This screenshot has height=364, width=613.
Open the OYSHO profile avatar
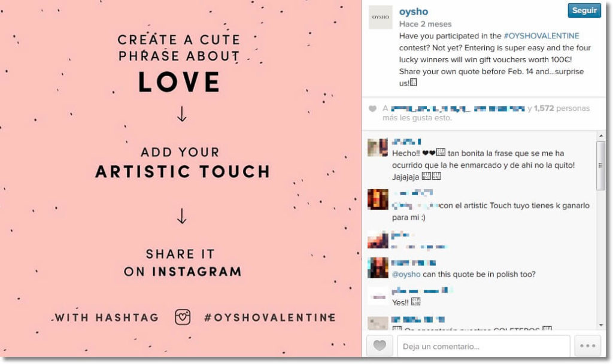tap(380, 17)
